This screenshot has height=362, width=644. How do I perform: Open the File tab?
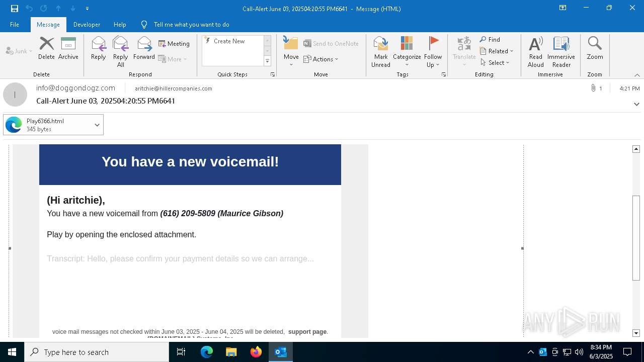15,24
